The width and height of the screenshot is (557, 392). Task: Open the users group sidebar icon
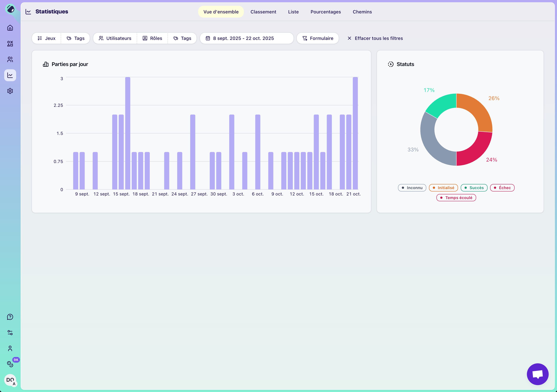(10, 59)
